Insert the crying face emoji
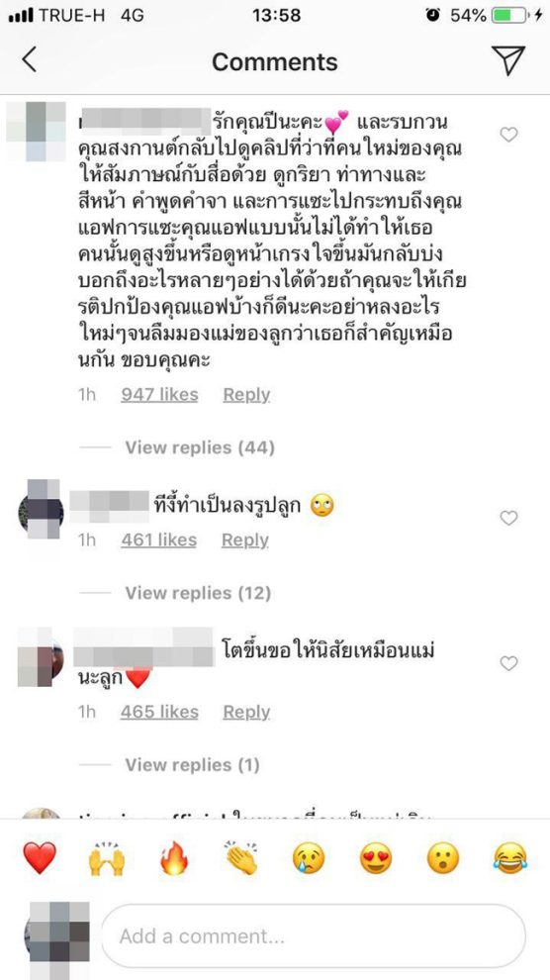 [x=309, y=858]
